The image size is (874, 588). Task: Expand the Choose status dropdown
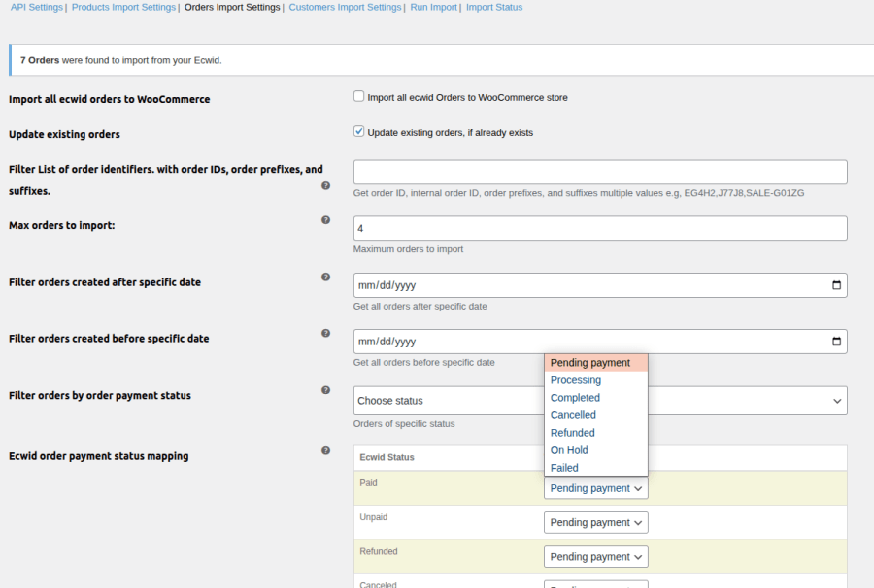(x=600, y=401)
